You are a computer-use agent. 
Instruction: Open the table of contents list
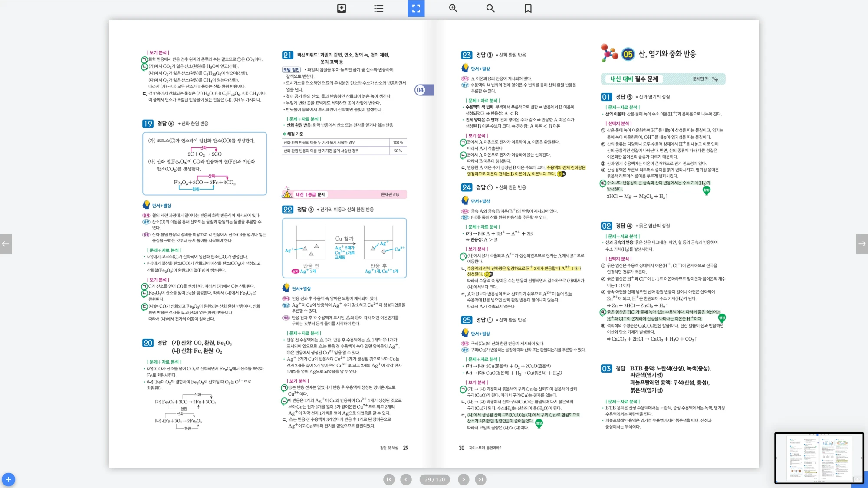(379, 8)
